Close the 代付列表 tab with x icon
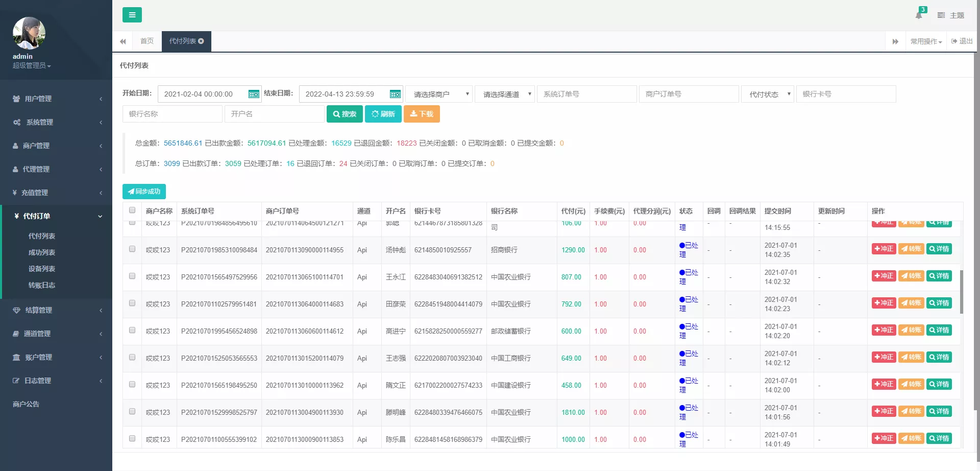The width and height of the screenshot is (980, 471). pyautogui.click(x=201, y=41)
